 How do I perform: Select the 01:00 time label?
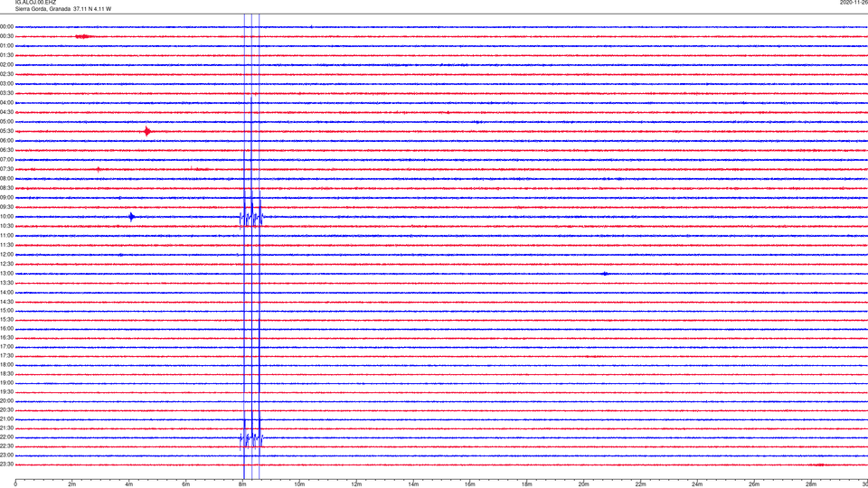click(x=6, y=46)
